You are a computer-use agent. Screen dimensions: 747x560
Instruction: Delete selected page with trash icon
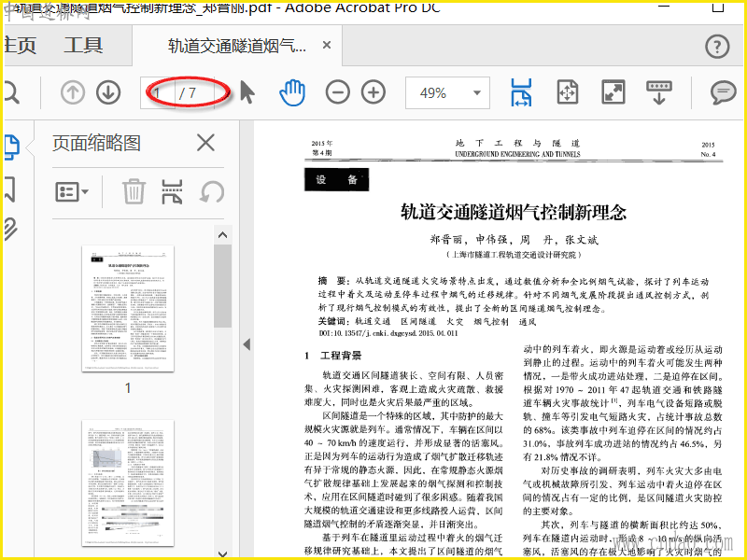click(134, 192)
